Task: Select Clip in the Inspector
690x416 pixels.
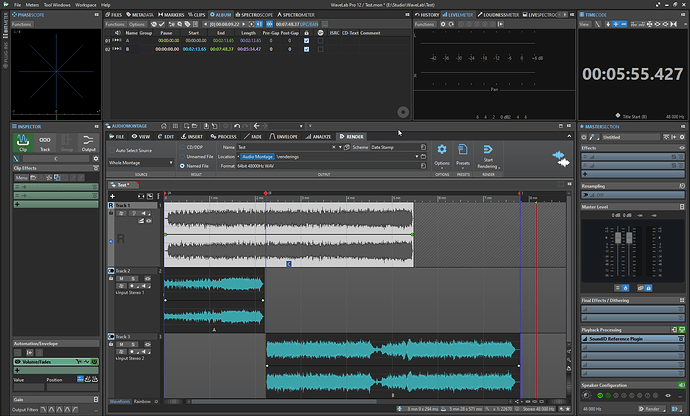Action: click(x=23, y=143)
